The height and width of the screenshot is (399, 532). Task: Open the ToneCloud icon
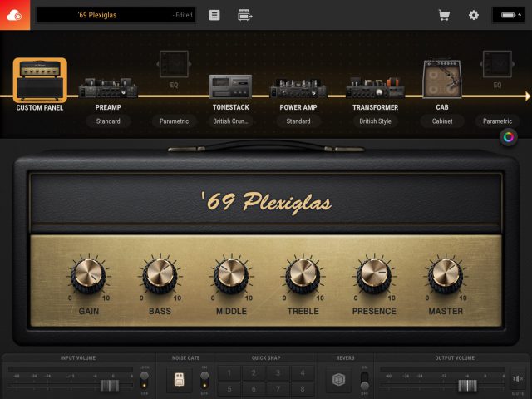coord(15,15)
